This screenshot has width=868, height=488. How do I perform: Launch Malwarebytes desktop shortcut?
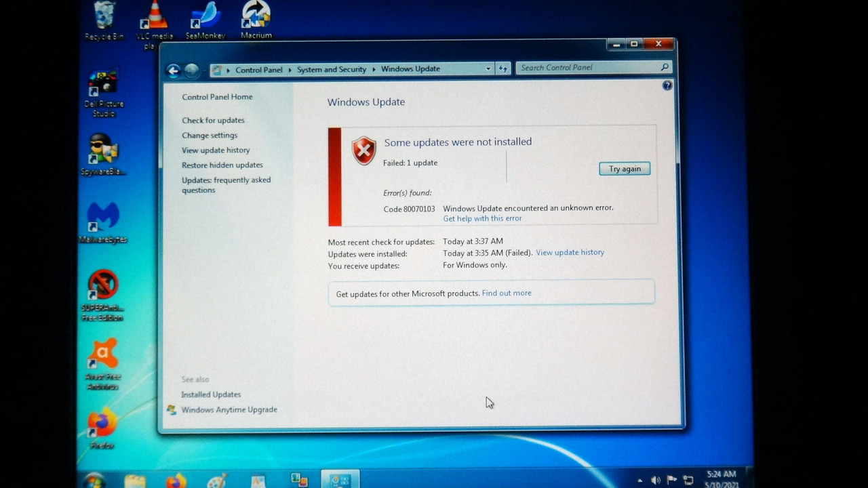click(x=103, y=223)
